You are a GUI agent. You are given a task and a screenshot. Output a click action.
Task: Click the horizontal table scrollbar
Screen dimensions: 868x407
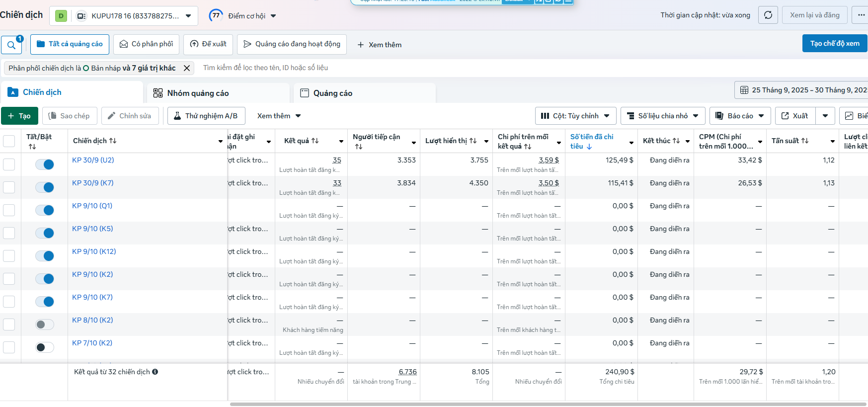548,404
